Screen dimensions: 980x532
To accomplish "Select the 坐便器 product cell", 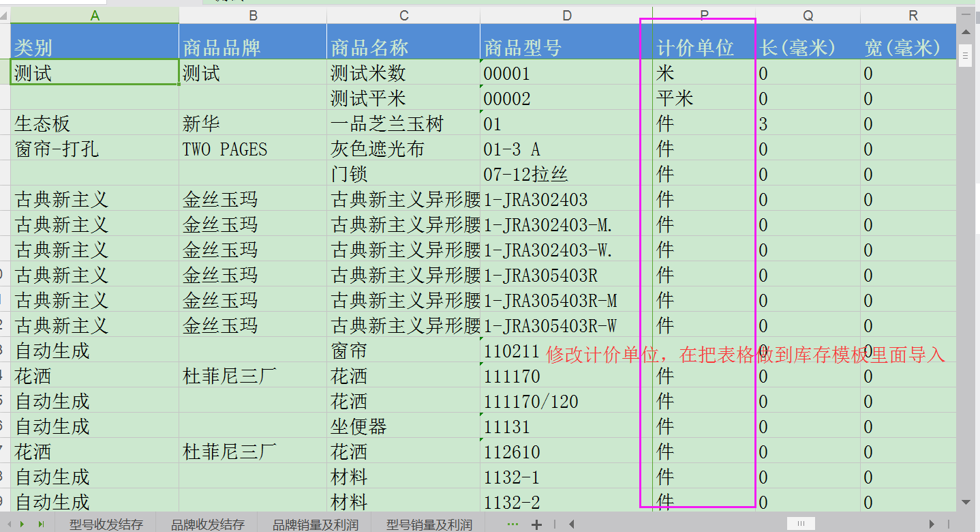I will [403, 426].
